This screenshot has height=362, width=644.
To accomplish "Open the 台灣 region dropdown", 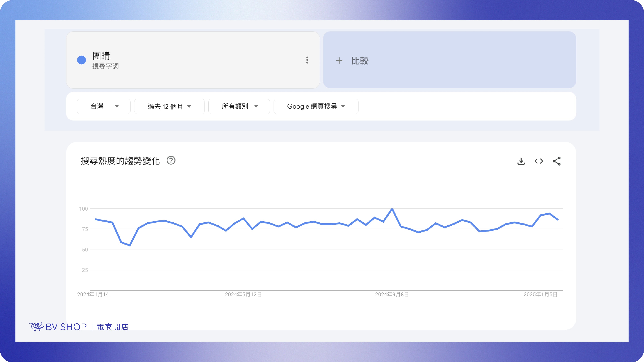I will (x=104, y=106).
